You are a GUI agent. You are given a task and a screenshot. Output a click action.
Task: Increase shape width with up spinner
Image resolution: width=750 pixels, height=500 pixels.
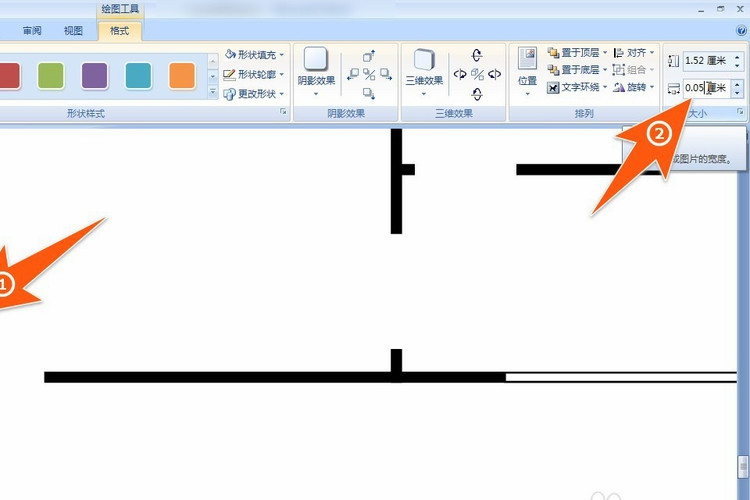(737, 84)
